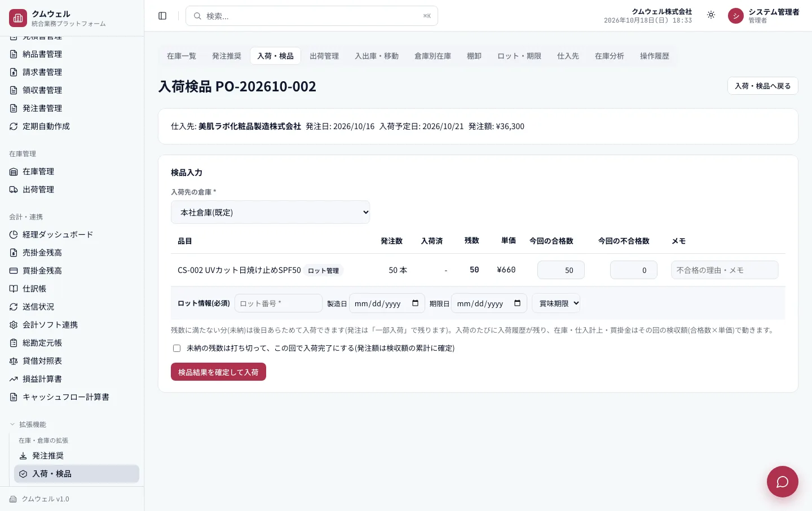
Task: Click the 会計ソフト連携 gear icon
Action: [14, 325]
